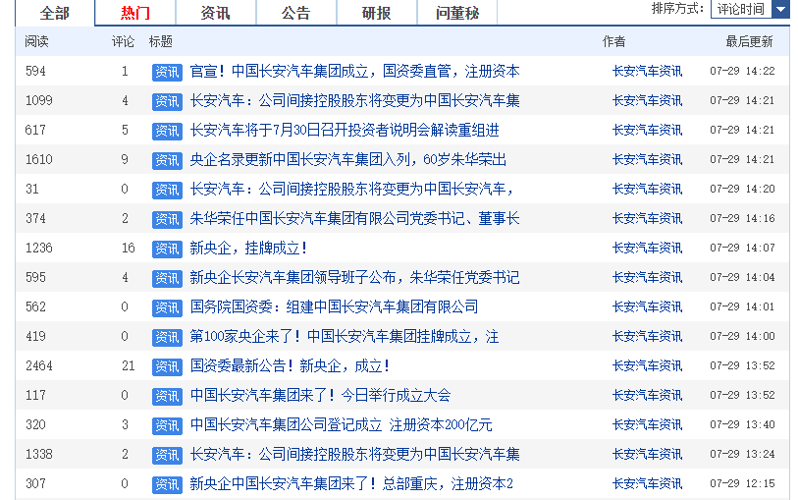Open post 中国长安汽车集团公司登记成立 注册资本200亿元
798x500 pixels.
pos(341,425)
